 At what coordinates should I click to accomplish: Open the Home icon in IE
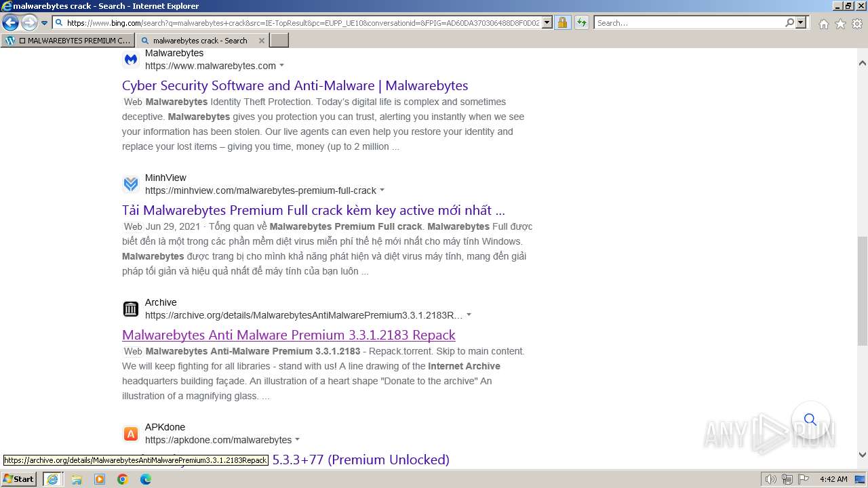(x=823, y=24)
